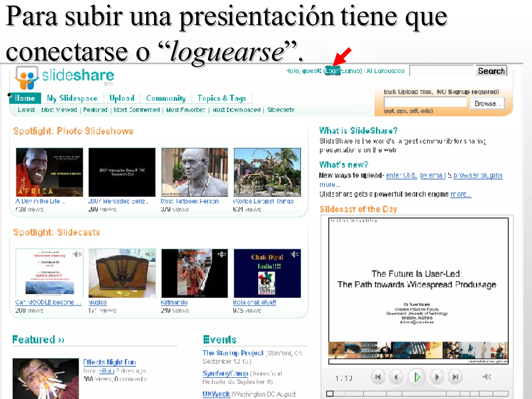Click the login link next to guest
532x399 pixels.
pyautogui.click(x=332, y=71)
